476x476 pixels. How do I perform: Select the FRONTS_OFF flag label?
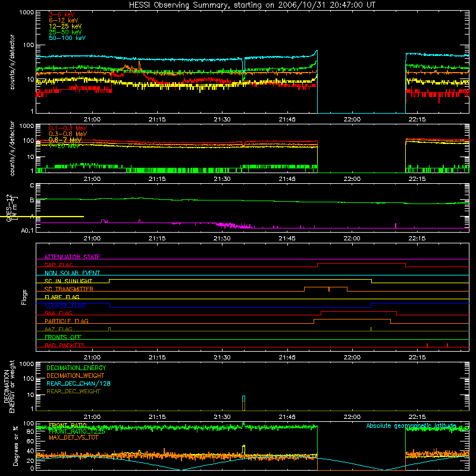(x=63, y=337)
